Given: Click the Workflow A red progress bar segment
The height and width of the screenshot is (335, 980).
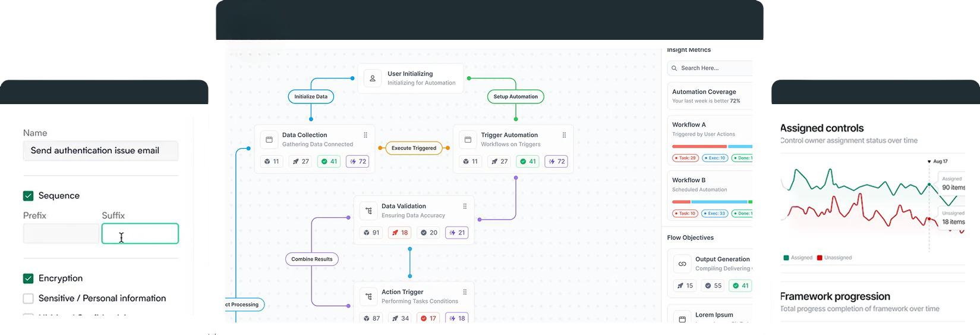Looking at the screenshot, I should click(699, 146).
